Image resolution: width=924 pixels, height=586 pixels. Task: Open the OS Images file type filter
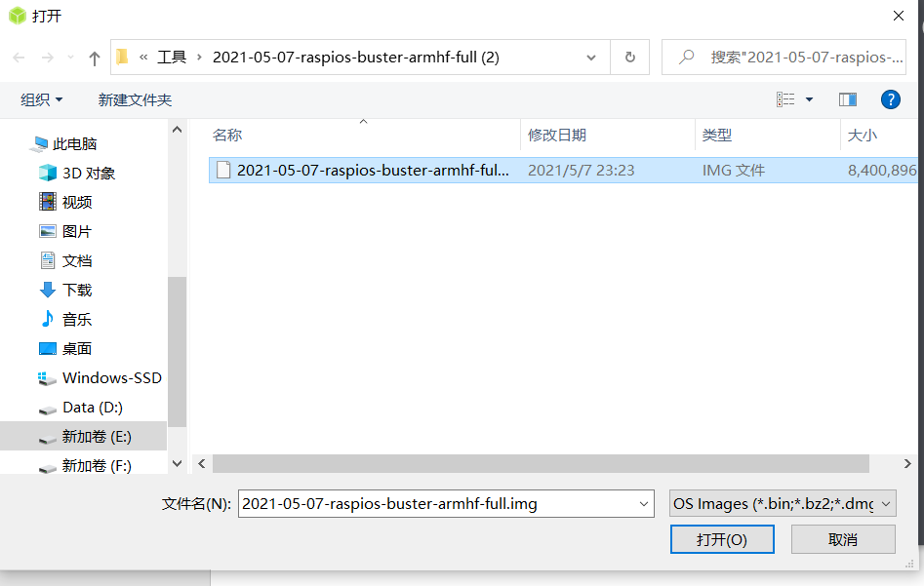point(783,504)
